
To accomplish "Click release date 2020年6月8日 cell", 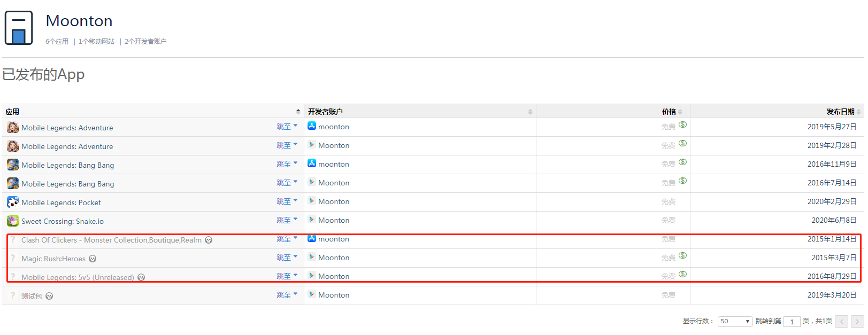I will (834, 221).
